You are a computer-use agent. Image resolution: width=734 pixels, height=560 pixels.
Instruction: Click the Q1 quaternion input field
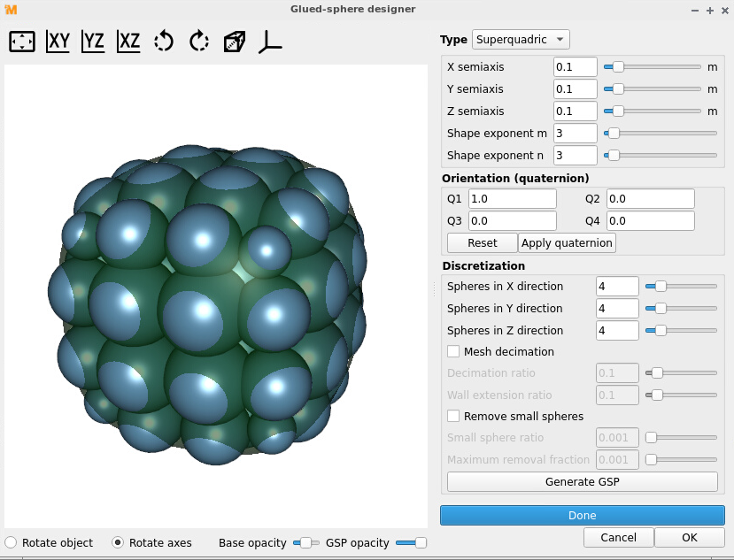point(512,198)
